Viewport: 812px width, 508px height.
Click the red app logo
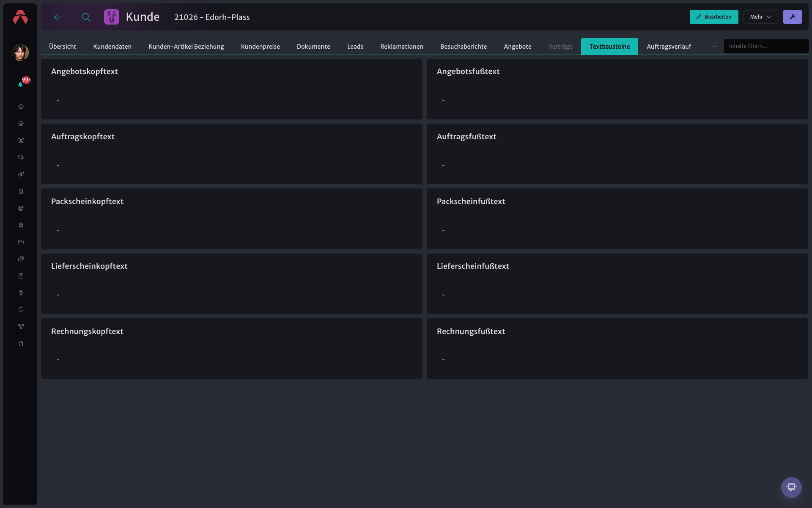[20, 17]
